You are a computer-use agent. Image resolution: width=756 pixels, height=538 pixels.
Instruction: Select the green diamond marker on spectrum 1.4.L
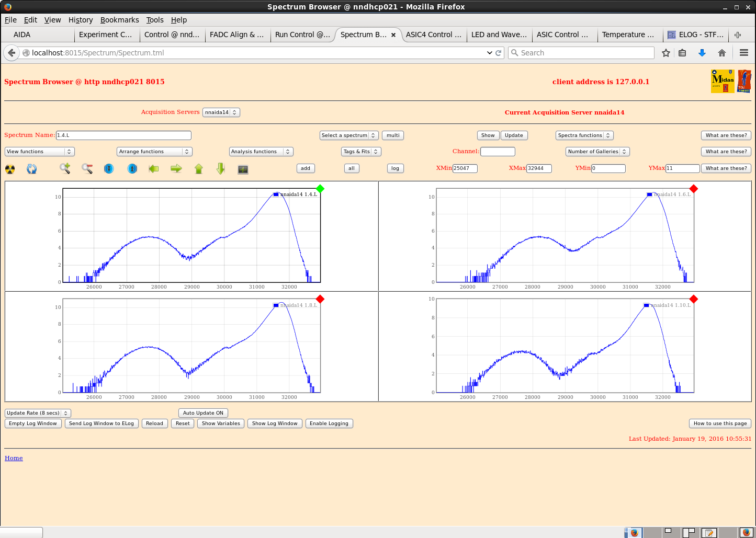click(320, 189)
